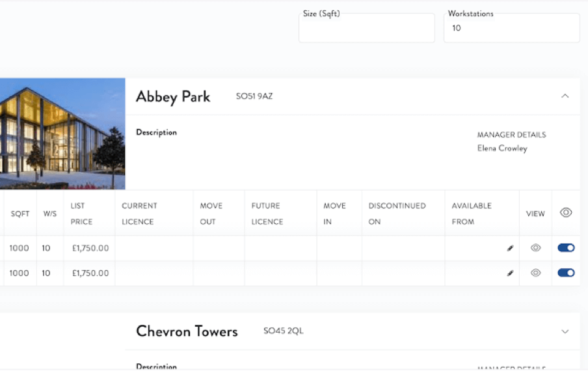Select the Discontinued On column header
The width and height of the screenshot is (588, 371).
point(397,213)
